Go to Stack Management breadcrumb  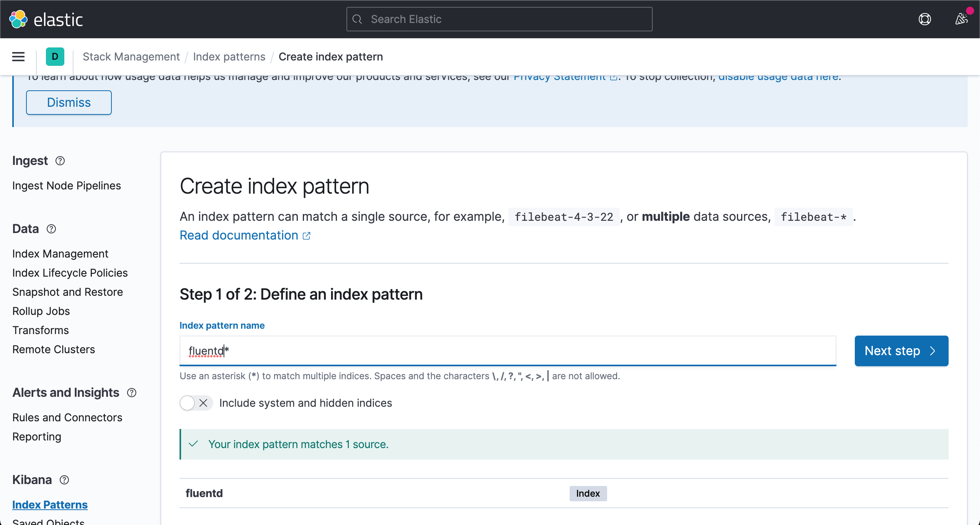click(131, 57)
